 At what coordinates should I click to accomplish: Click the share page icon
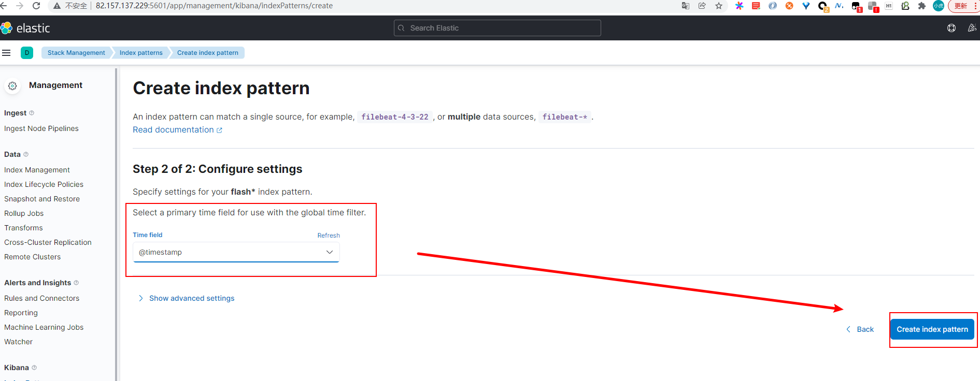point(702,6)
